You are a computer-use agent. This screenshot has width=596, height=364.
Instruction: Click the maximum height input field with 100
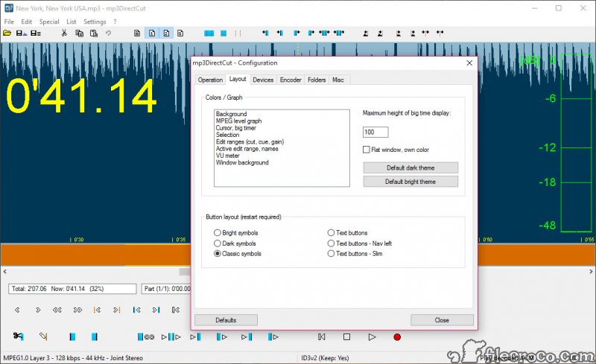tap(375, 132)
